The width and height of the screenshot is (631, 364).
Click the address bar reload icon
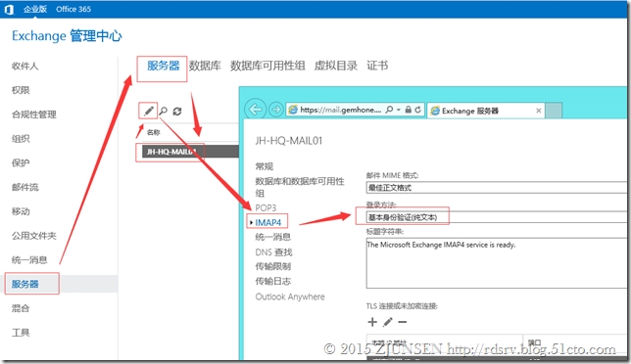tap(417, 110)
